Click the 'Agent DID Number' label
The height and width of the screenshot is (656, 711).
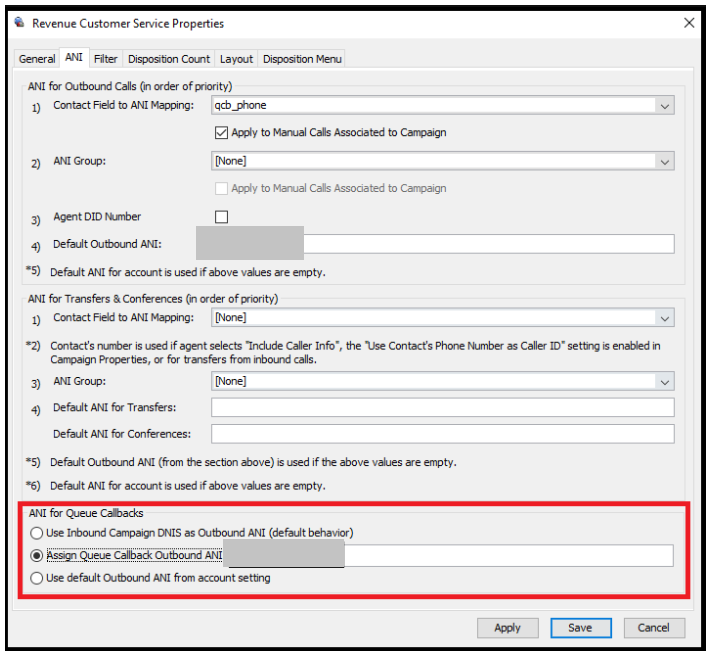[x=97, y=217]
